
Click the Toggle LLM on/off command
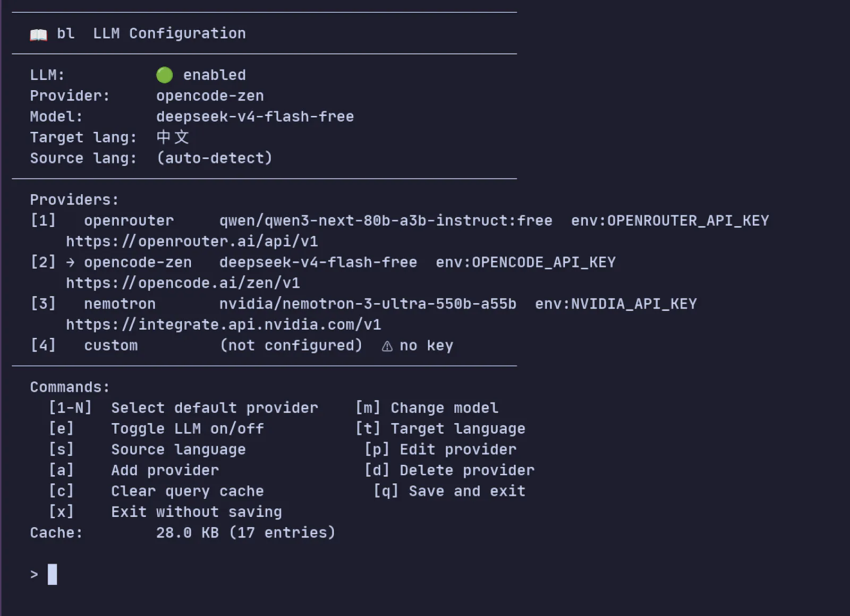188,429
